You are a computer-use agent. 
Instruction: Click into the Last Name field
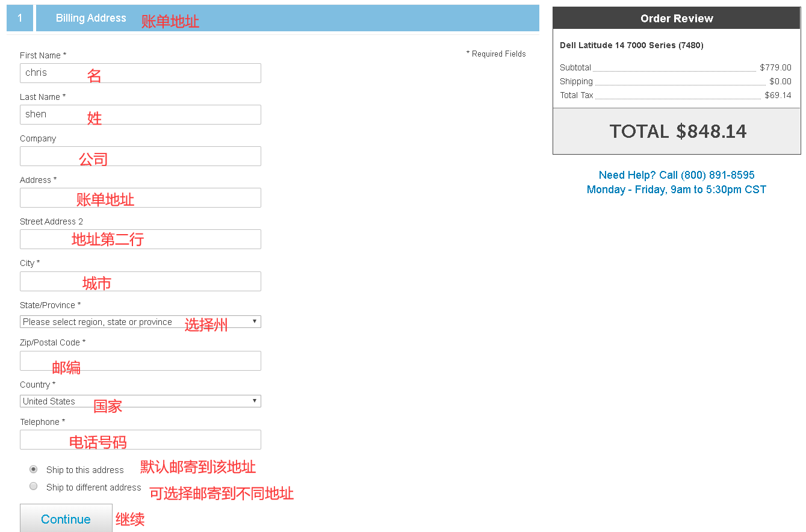(x=140, y=114)
